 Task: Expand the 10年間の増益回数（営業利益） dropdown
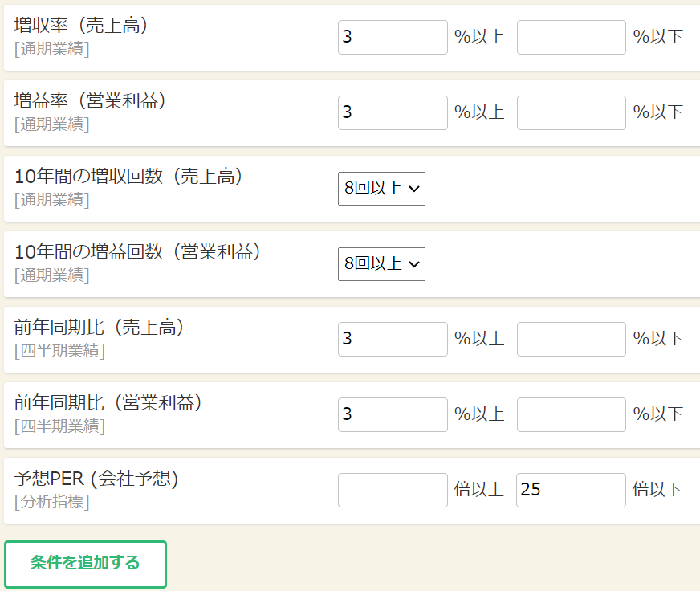click(381, 264)
